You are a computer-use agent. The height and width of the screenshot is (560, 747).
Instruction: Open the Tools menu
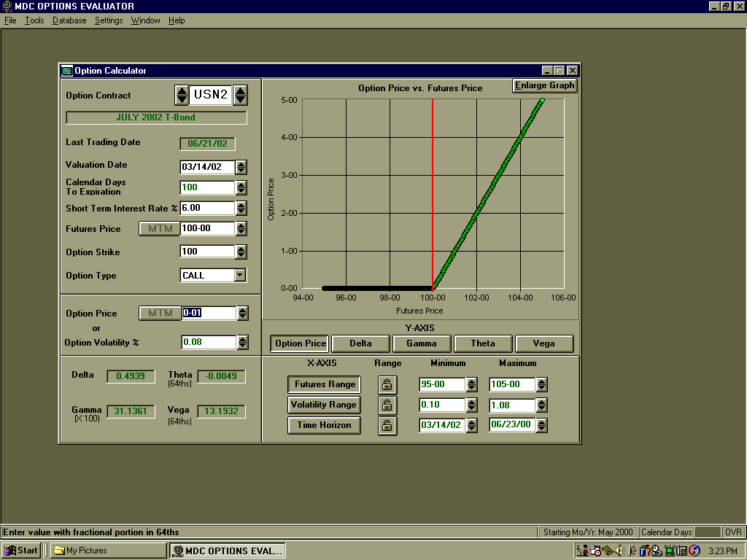(x=34, y=20)
